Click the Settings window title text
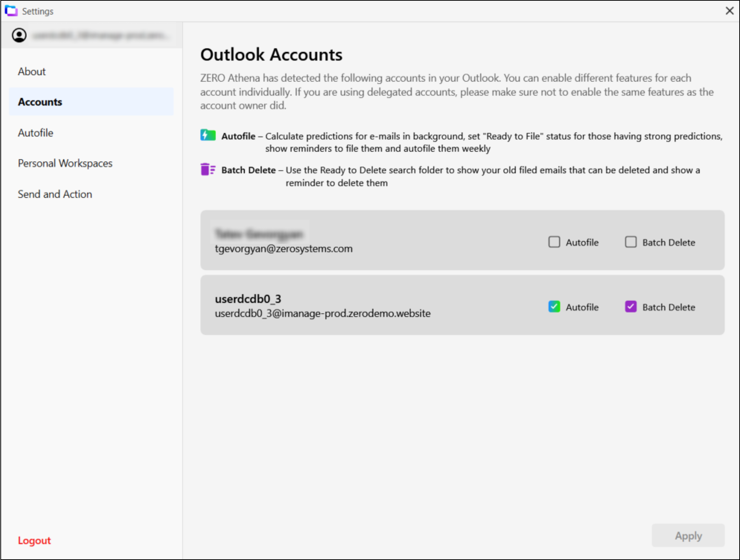 pyautogui.click(x=38, y=11)
